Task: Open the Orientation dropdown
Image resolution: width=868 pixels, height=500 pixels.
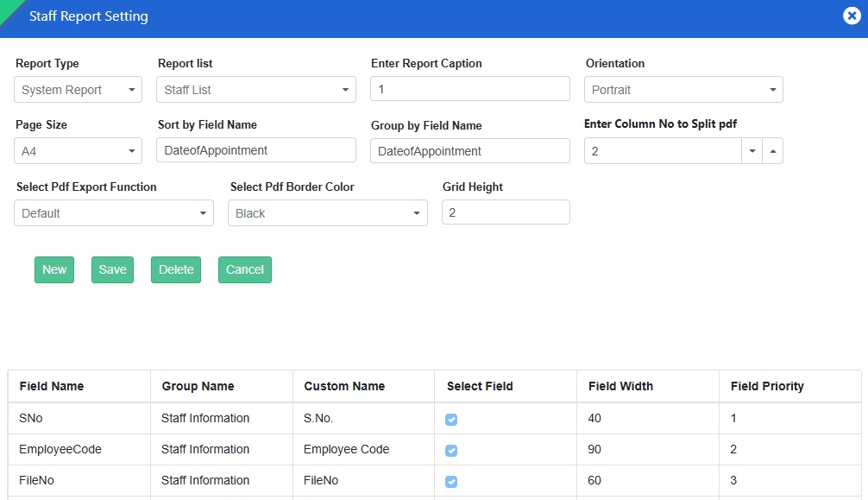Action: (x=683, y=90)
